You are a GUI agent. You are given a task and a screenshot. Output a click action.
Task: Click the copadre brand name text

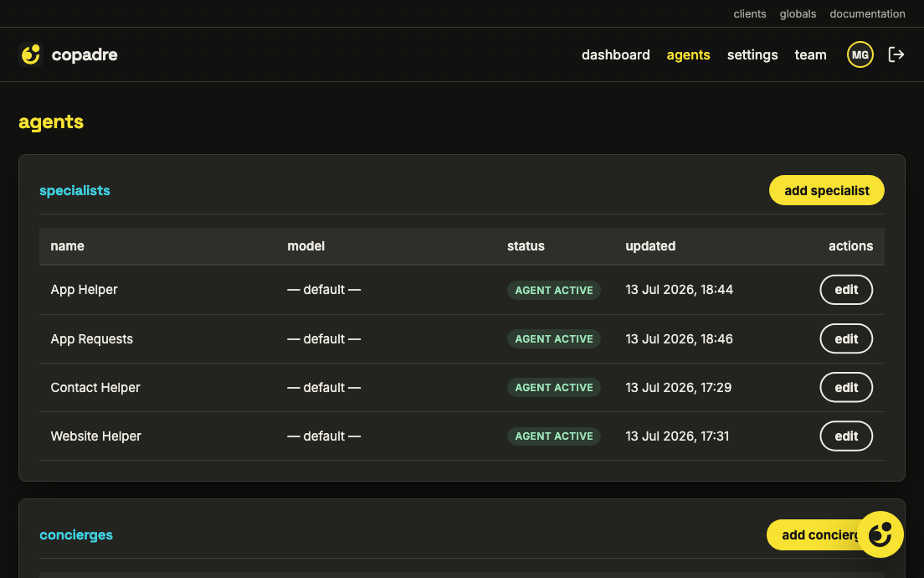click(x=85, y=54)
